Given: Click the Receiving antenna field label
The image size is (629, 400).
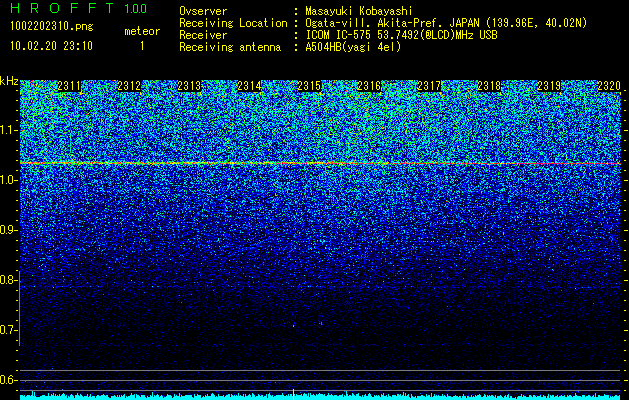Looking at the screenshot, I should (x=230, y=47).
